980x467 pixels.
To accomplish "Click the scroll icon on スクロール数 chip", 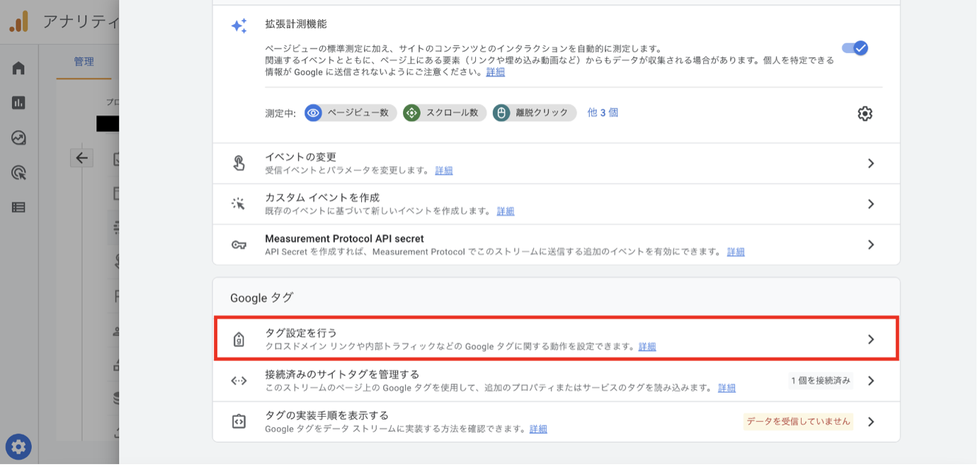I will 411,113.
